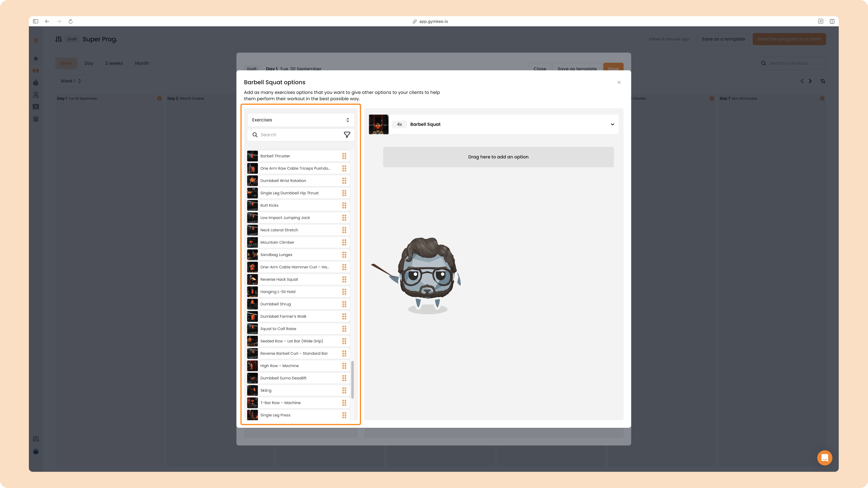
Task: Expand the Barbell Squat row chevron
Action: tap(612, 124)
